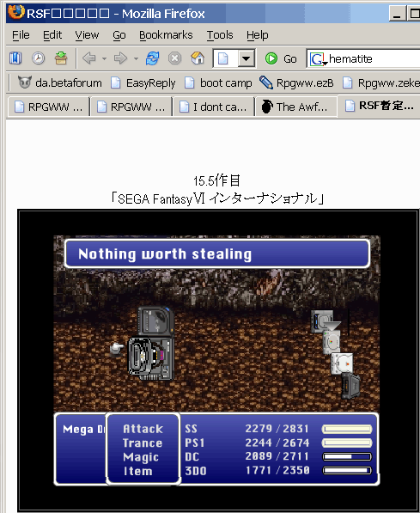Expand the back history dropdown arrow
This screenshot has height=513, width=420.
[x=104, y=59]
